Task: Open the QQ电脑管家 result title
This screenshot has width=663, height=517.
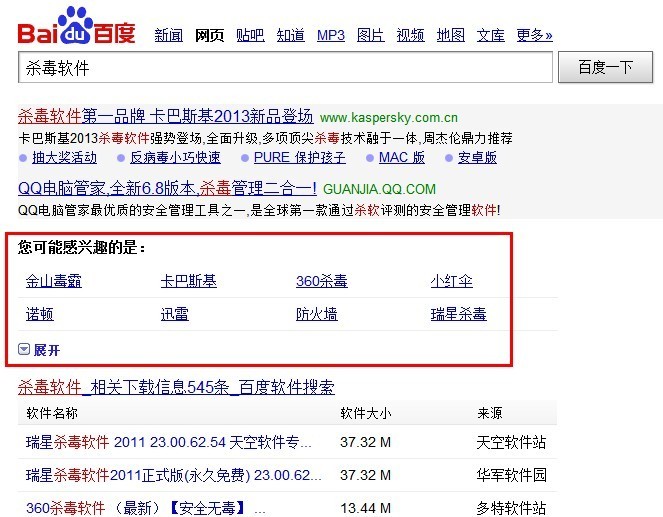Action: point(167,188)
